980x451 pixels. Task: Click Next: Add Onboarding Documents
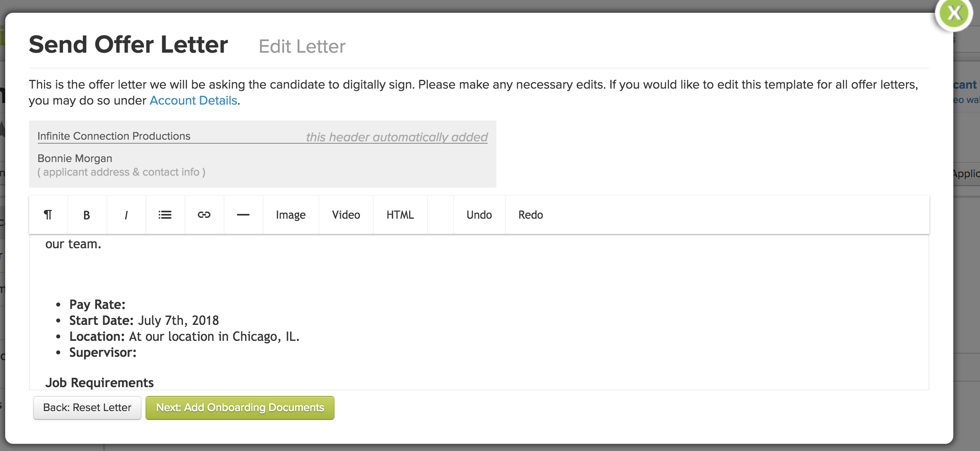[240, 407]
